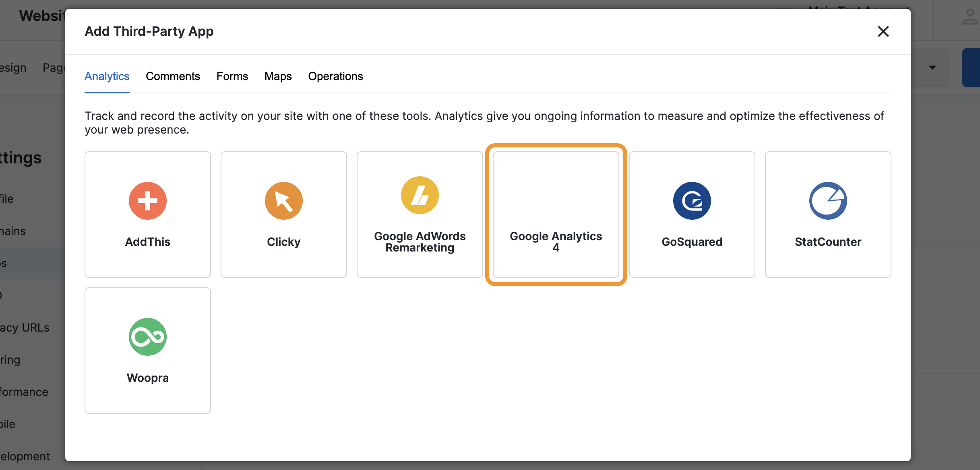Click the GoSquared app name

692,242
